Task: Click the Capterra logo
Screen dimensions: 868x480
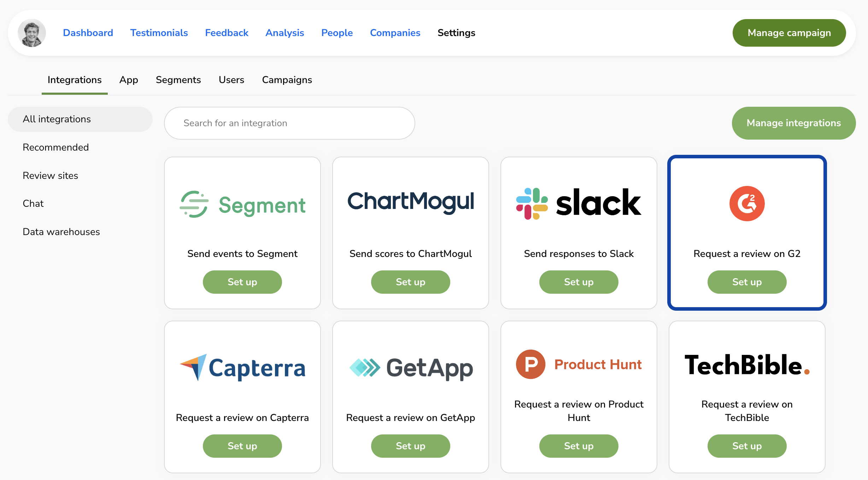Action: (242, 368)
